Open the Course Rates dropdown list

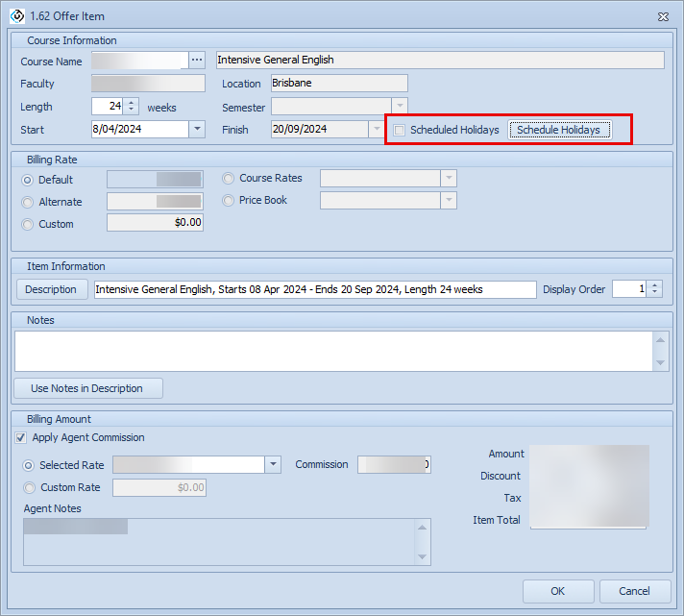pos(448,179)
